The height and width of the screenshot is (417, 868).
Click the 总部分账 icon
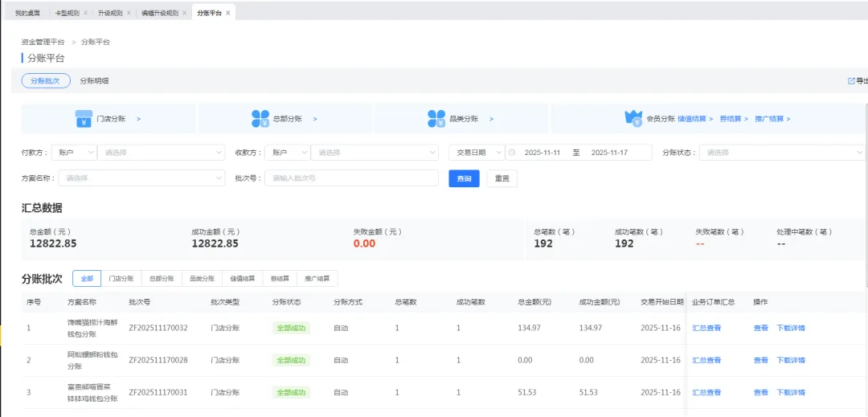pos(260,119)
